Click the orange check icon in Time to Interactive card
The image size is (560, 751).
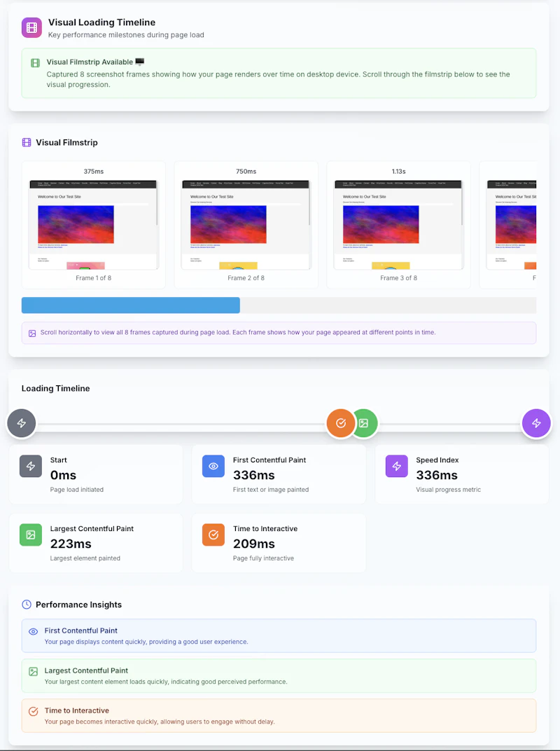tap(213, 535)
